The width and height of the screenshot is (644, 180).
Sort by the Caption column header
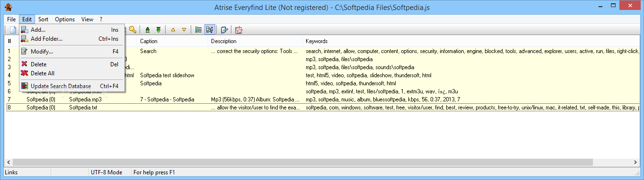click(x=173, y=41)
